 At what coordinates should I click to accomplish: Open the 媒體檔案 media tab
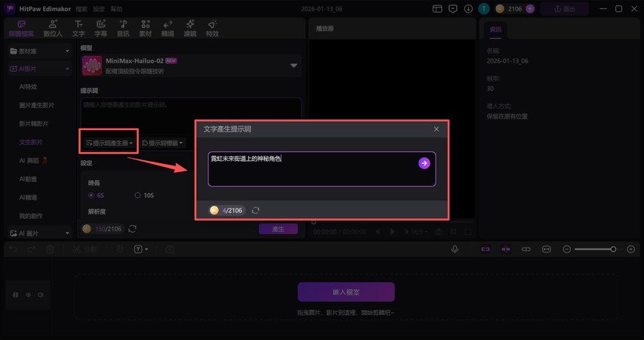[x=21, y=29]
